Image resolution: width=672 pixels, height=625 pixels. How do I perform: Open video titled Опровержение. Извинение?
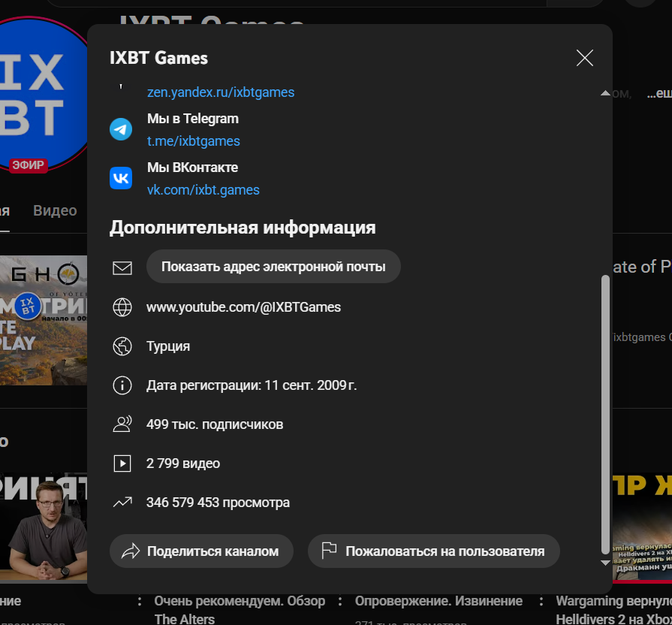(438, 601)
